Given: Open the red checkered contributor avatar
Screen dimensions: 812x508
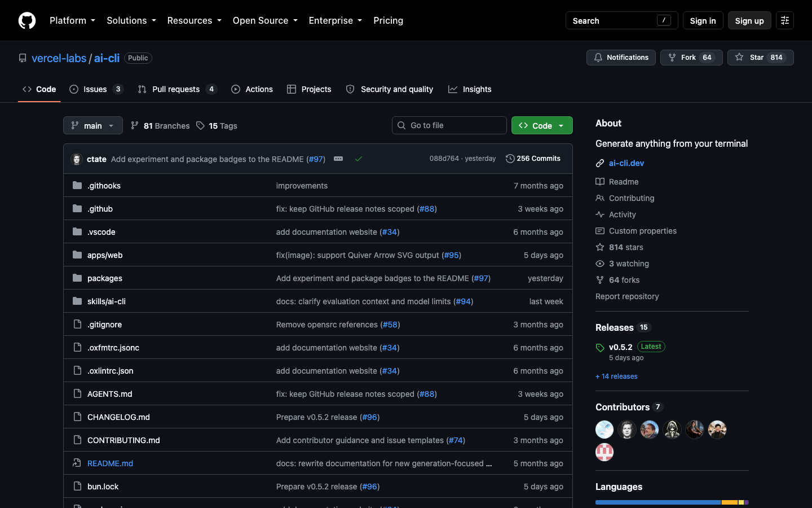Looking at the screenshot, I should (604, 452).
